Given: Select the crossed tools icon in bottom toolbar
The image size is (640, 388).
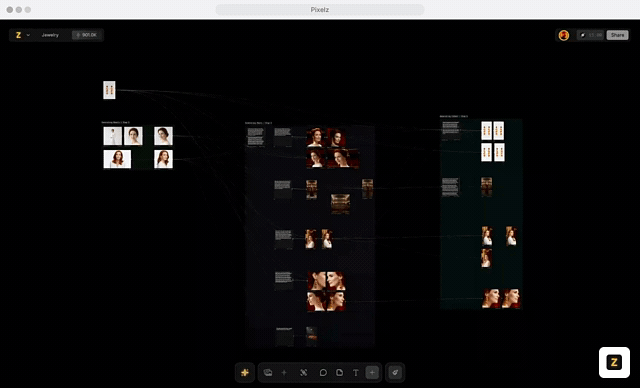Looking at the screenshot, I should (304, 372).
